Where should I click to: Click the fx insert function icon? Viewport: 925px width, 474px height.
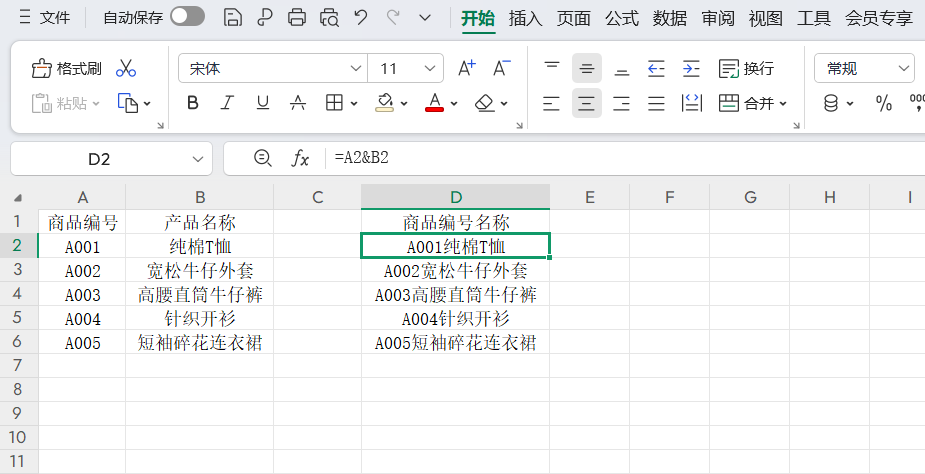tap(300, 158)
